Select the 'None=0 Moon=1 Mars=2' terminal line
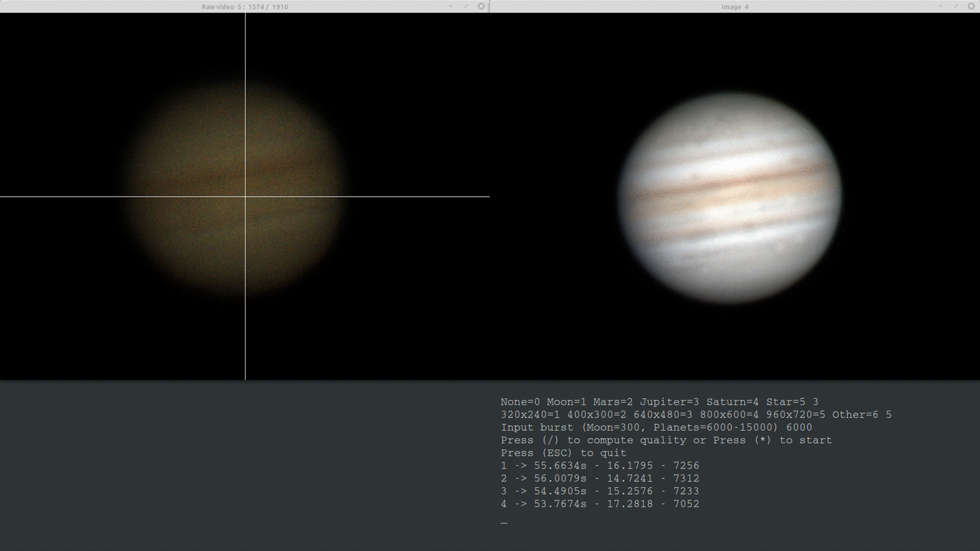This screenshot has width=980, height=551. coord(659,402)
